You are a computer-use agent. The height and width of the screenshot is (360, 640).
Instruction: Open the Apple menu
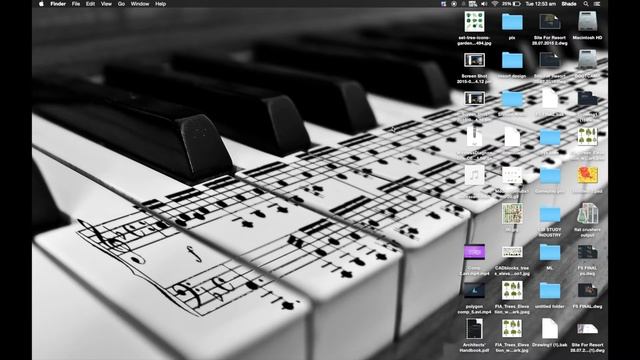pyautogui.click(x=41, y=4)
